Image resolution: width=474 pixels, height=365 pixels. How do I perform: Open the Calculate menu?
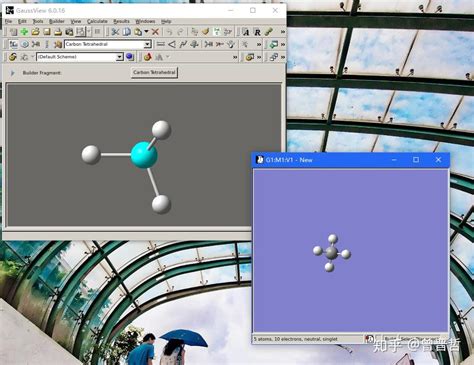[x=97, y=21]
